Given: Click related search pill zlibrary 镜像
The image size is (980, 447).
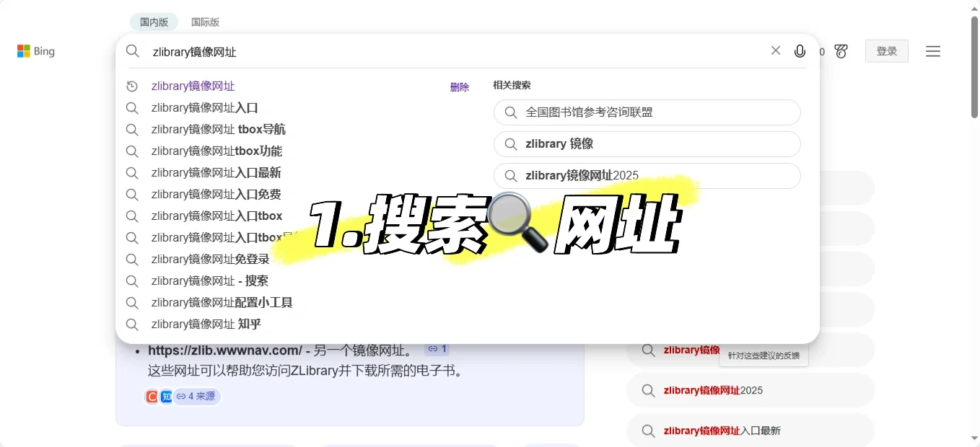Looking at the screenshot, I should coord(647,144).
